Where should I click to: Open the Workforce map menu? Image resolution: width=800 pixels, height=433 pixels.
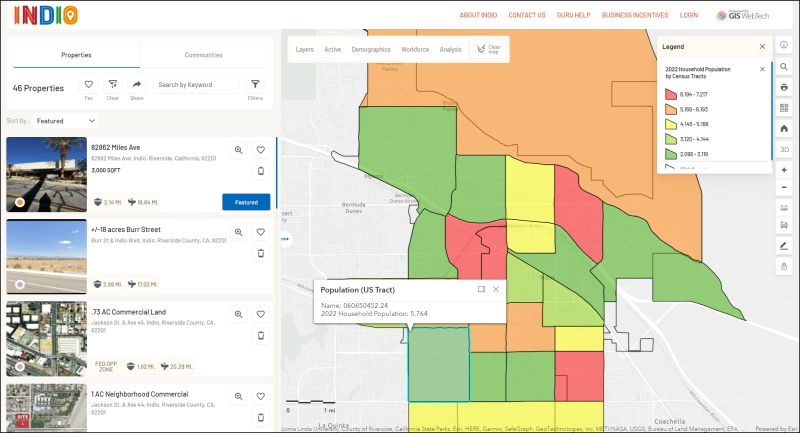click(415, 49)
